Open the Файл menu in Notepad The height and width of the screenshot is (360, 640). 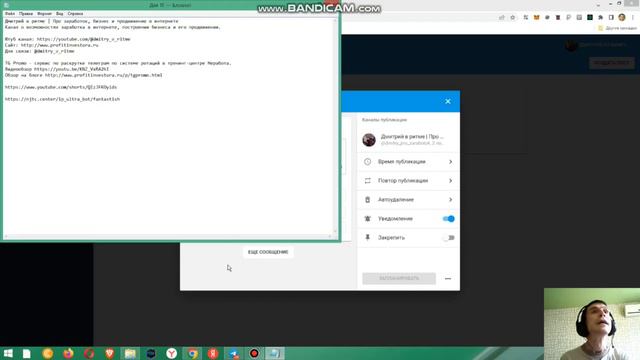tap(10, 13)
